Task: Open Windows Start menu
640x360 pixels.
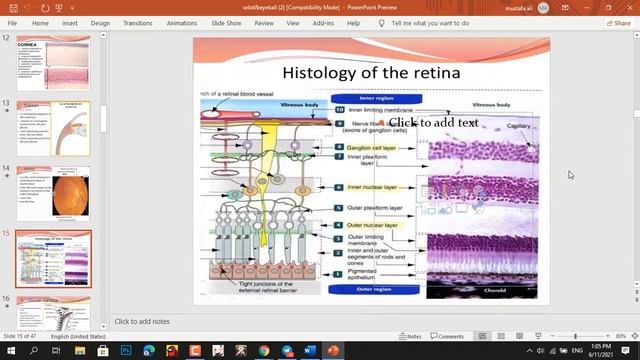Action: [x=11, y=351]
